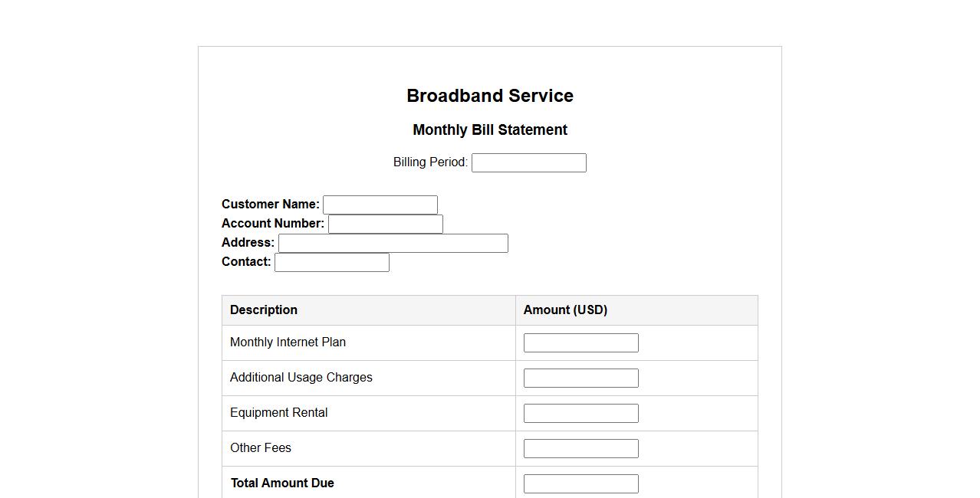Focus the Equipment Rental amount input
The height and width of the screenshot is (498, 980).
tap(580, 413)
